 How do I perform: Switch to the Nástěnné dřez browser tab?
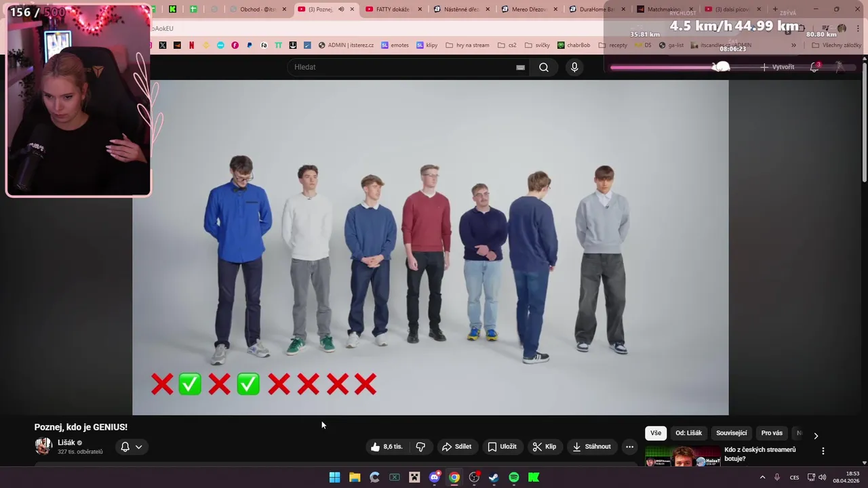460,9
